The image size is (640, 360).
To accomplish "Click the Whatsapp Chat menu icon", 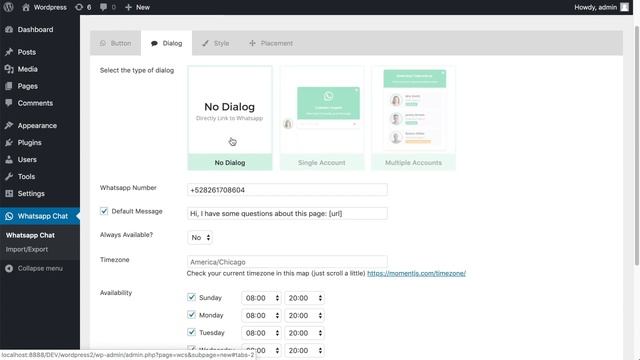I will coord(9,216).
